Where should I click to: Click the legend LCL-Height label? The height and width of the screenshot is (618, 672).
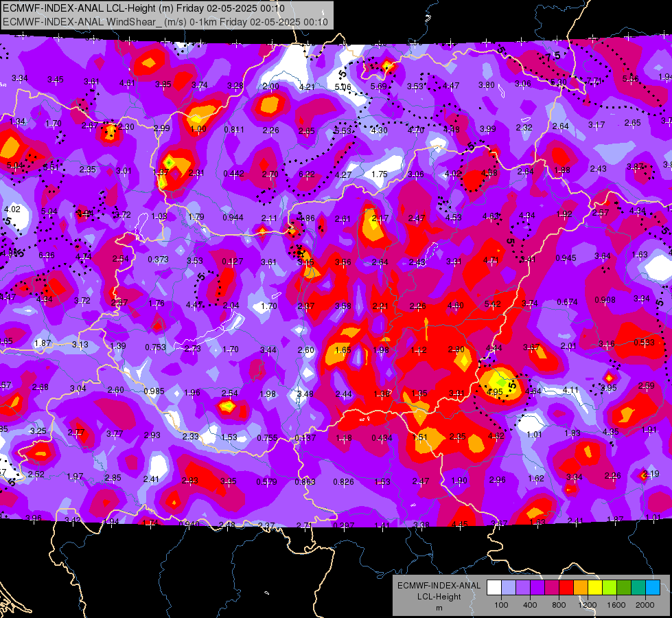pyautogui.click(x=439, y=597)
